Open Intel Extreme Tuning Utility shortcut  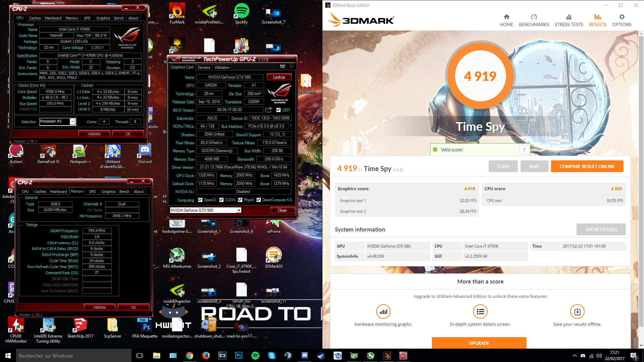coord(48,330)
